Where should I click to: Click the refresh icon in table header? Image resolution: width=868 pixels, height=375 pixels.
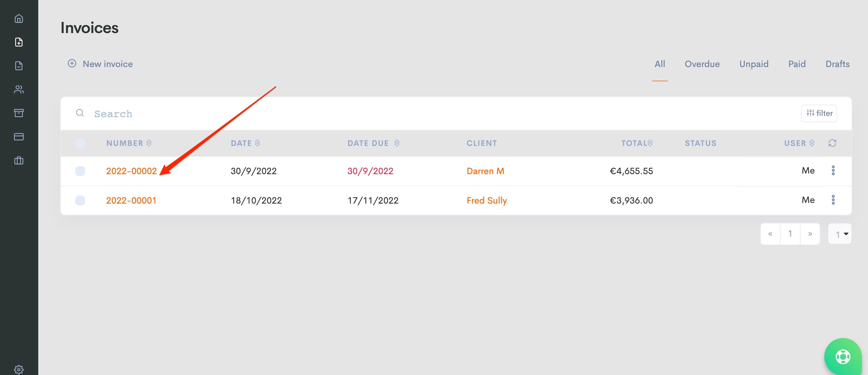pyautogui.click(x=832, y=143)
